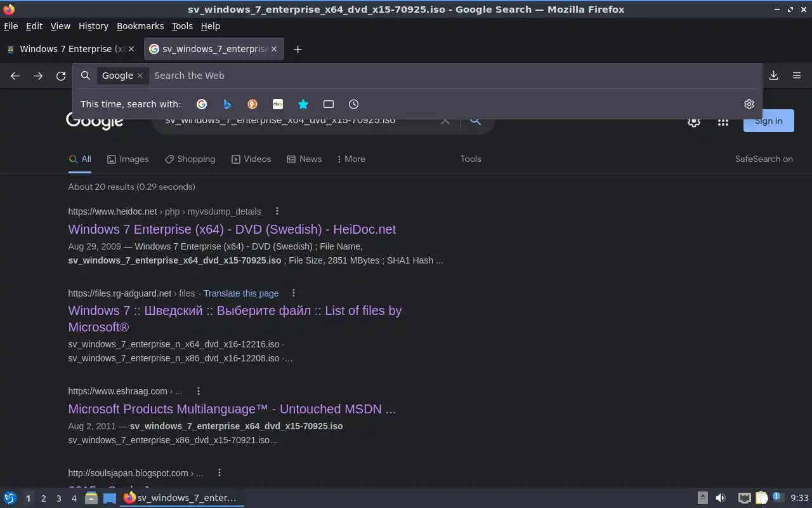Remove the Google search engine chip
The height and width of the screenshot is (508, 812).
(x=140, y=76)
